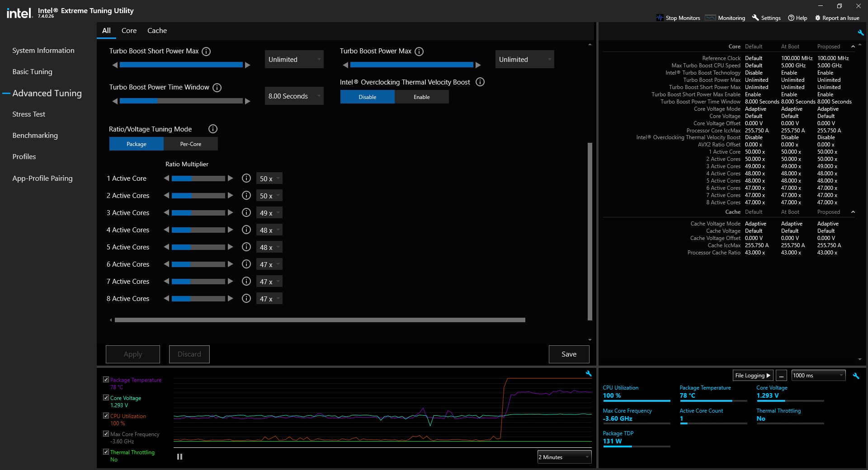Open 2 Minutes graph duration dropdown
The height and width of the screenshot is (470, 868).
(564, 457)
